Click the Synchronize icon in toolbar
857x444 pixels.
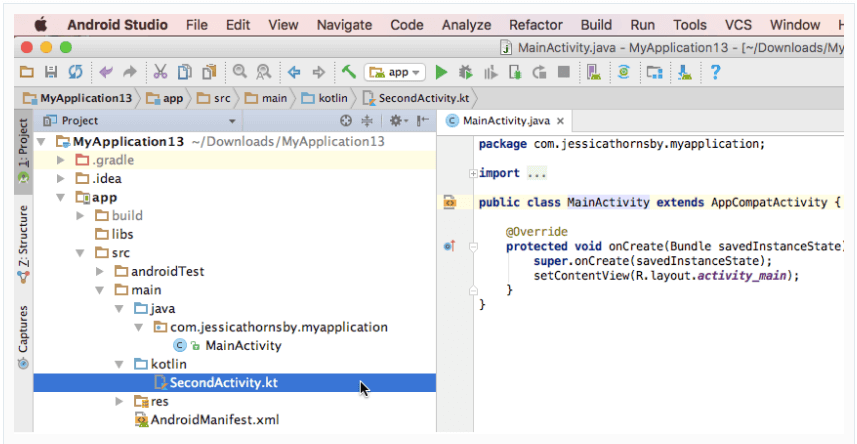point(75,72)
